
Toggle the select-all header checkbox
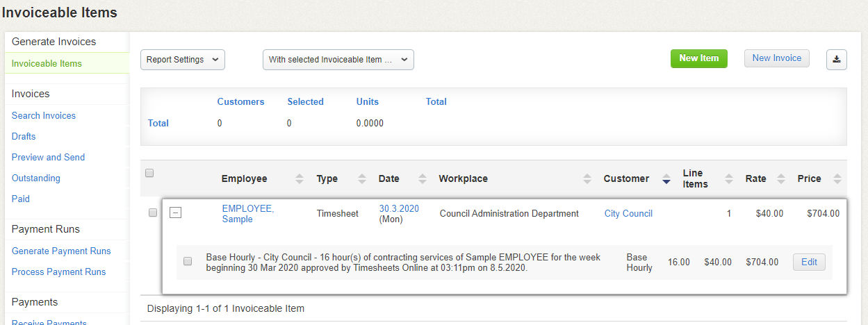pos(149,174)
